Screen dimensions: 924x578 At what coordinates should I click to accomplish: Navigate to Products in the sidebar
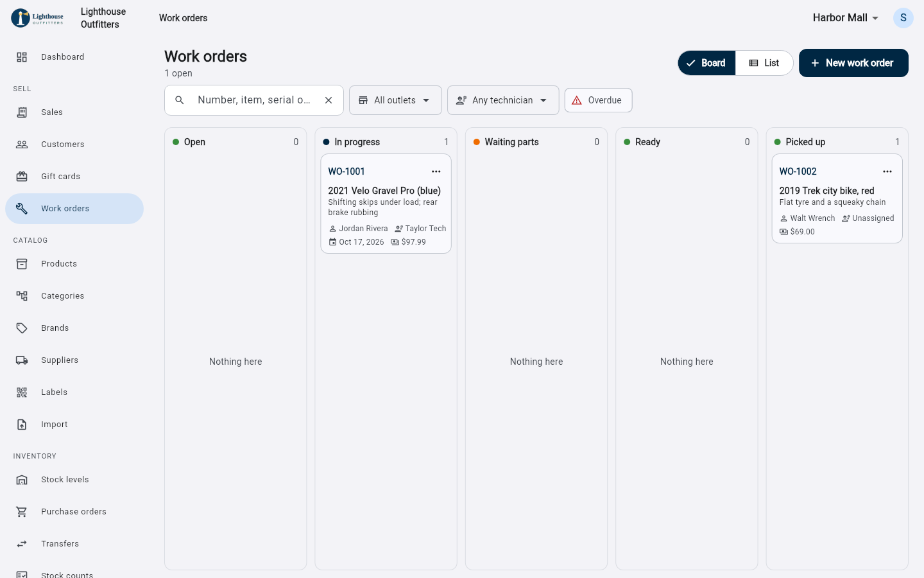coord(74,264)
